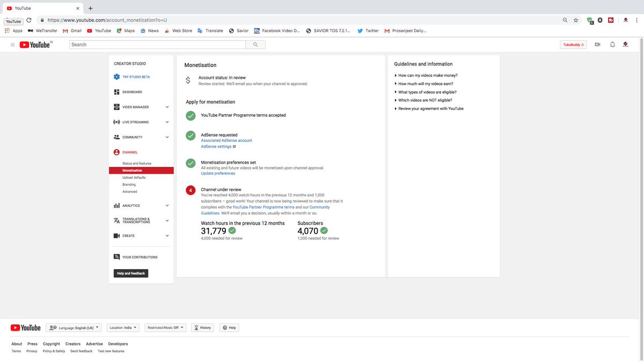Open Video Manager section
644x362 pixels.
click(x=135, y=107)
